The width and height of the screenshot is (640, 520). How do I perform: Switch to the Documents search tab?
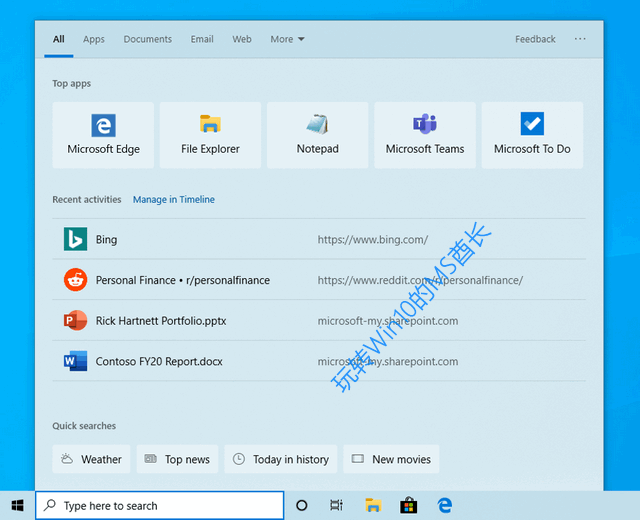point(148,39)
